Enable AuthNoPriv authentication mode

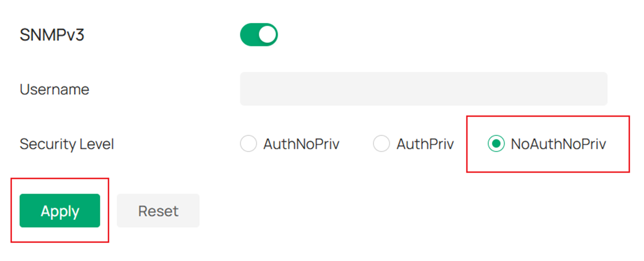248,144
